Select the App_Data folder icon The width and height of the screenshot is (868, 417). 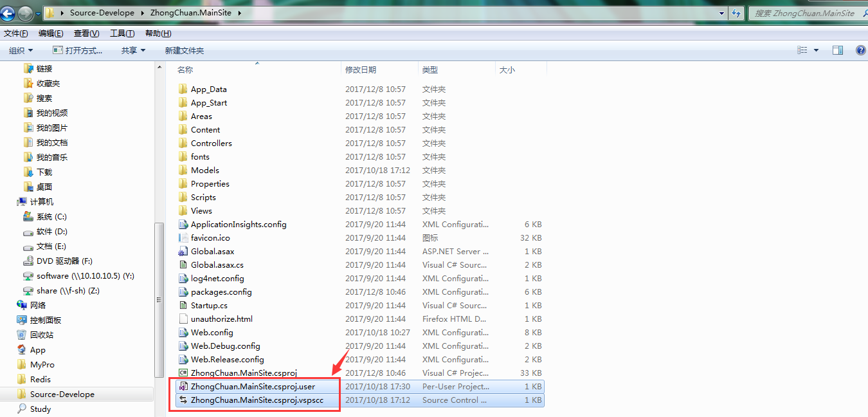tap(183, 89)
